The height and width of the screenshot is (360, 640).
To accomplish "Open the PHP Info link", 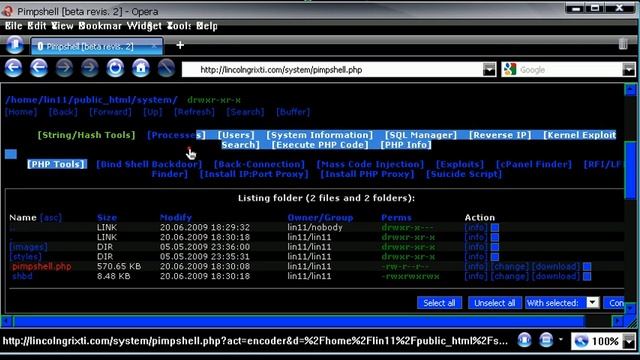I will pos(406,145).
